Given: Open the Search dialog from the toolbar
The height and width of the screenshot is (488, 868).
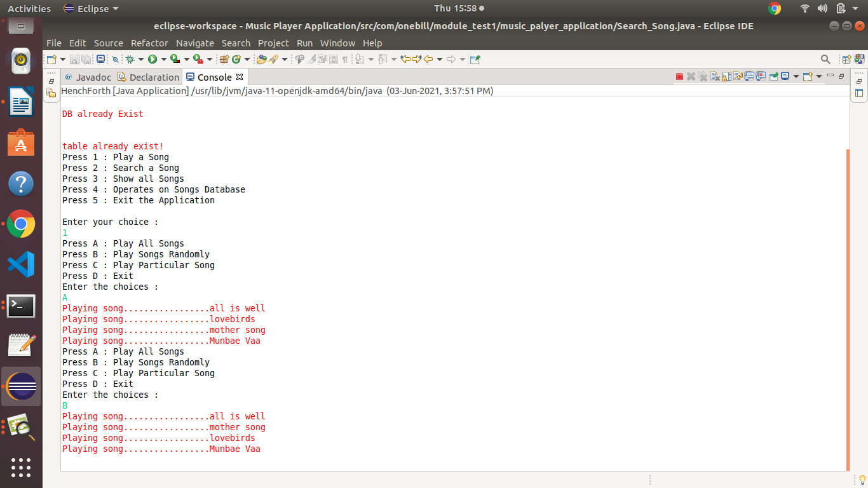Looking at the screenshot, I should (825, 58).
